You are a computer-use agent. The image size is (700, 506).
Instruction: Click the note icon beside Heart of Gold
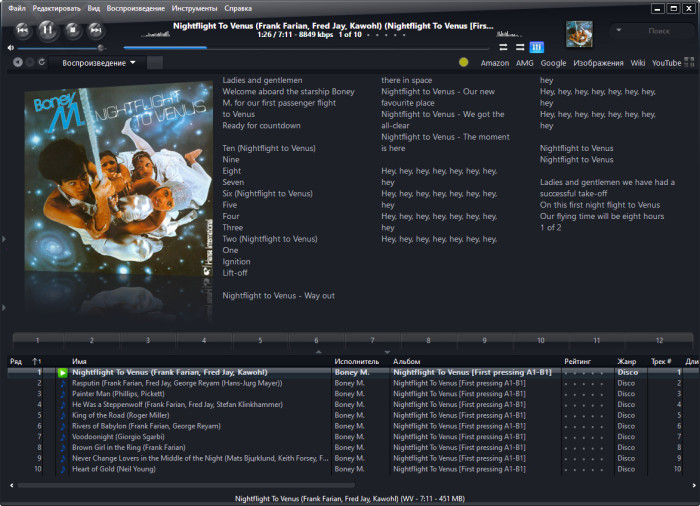click(62, 469)
